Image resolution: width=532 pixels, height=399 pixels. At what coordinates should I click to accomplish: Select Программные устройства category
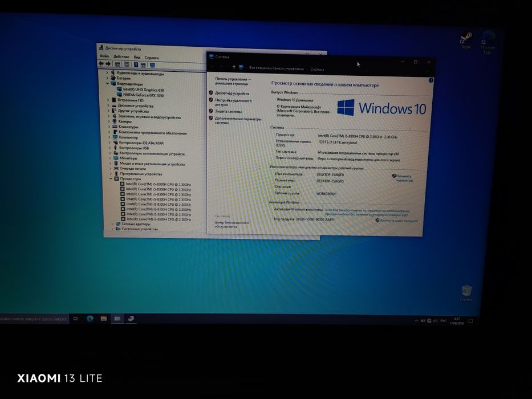141,174
